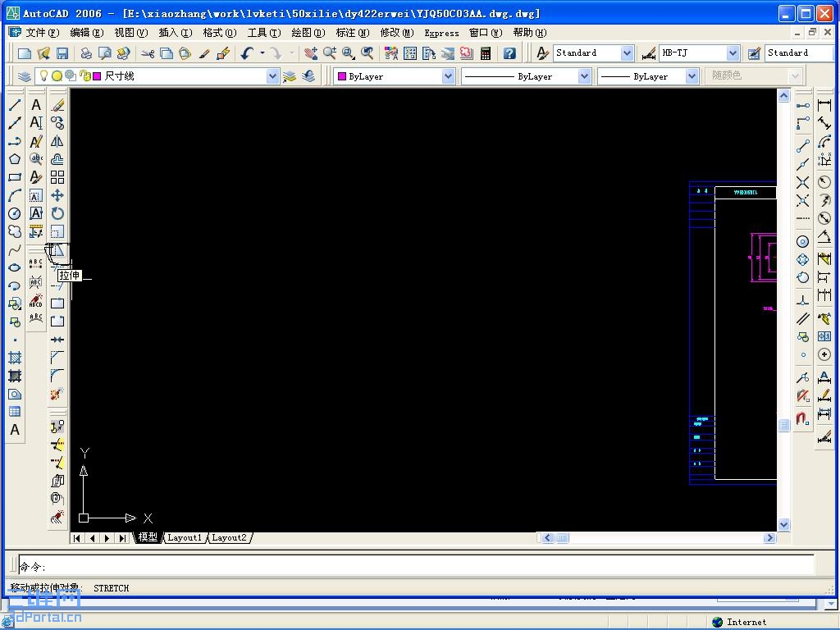Activate the Erase modify tool
This screenshot has height=630, width=840.
point(57,105)
